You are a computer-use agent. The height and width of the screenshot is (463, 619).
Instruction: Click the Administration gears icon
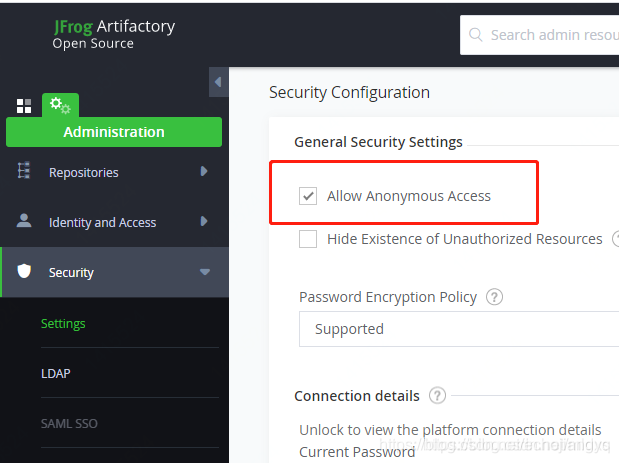[x=60, y=105]
